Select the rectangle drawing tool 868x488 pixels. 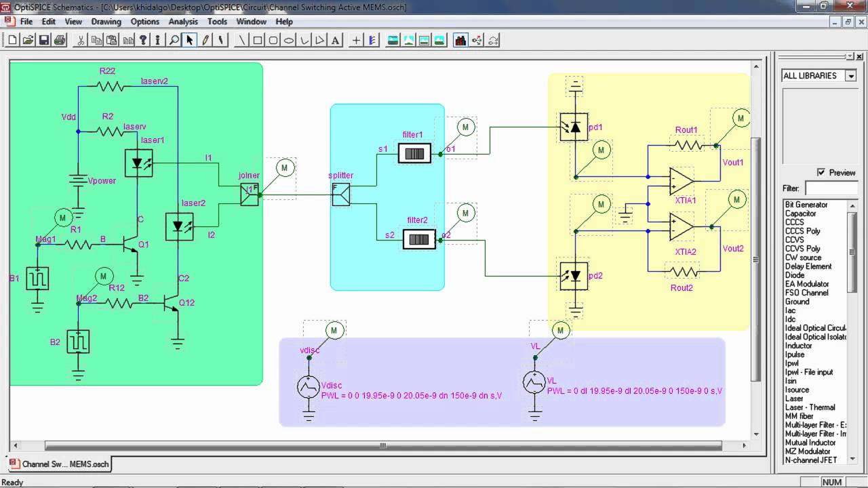tap(258, 40)
